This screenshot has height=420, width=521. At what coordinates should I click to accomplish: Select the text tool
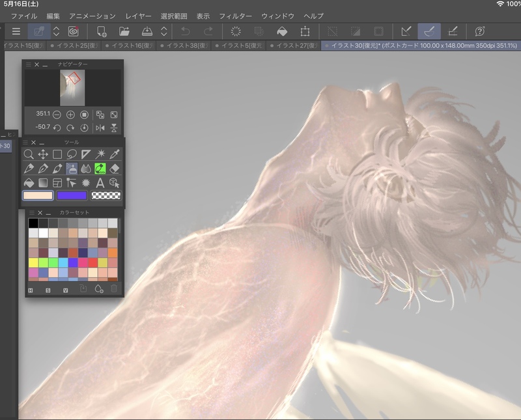pos(100,183)
